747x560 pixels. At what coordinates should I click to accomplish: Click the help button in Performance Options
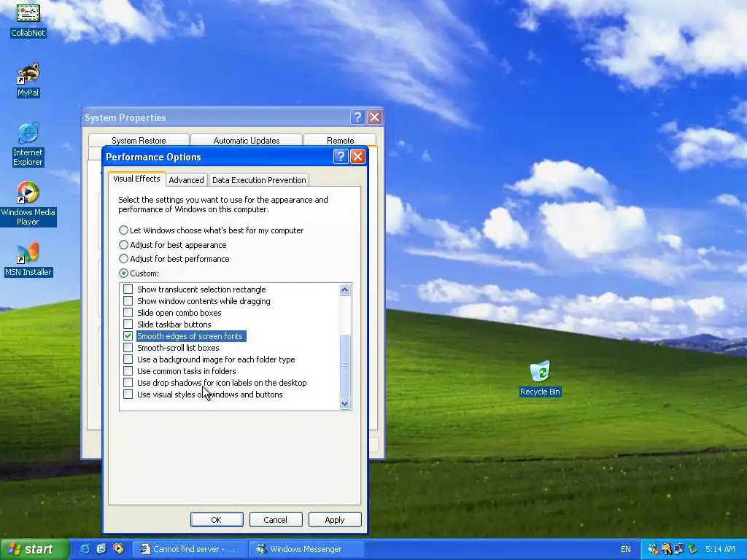tap(341, 157)
